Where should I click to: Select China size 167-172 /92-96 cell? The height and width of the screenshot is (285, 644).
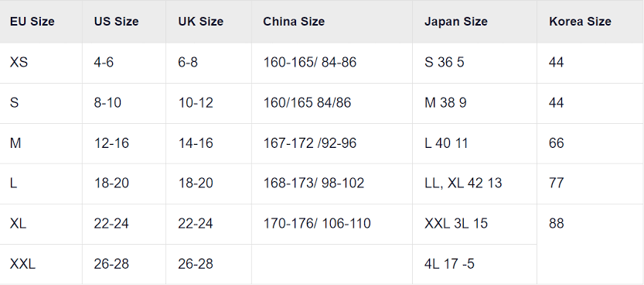tap(332, 143)
